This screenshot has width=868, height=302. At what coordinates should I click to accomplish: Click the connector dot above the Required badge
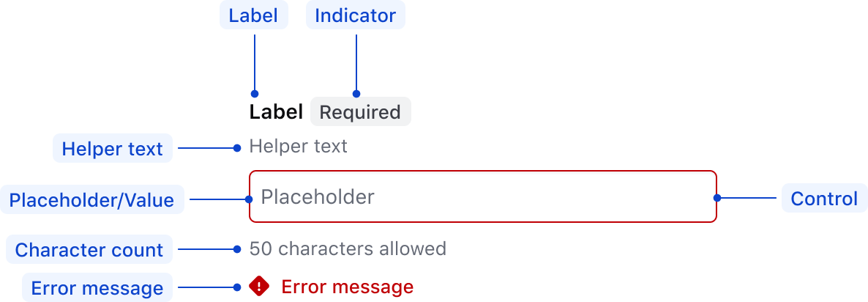click(x=356, y=94)
